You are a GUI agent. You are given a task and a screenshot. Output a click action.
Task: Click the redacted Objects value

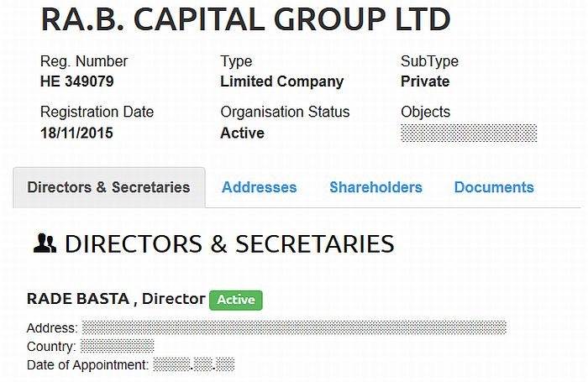pyautogui.click(x=469, y=133)
